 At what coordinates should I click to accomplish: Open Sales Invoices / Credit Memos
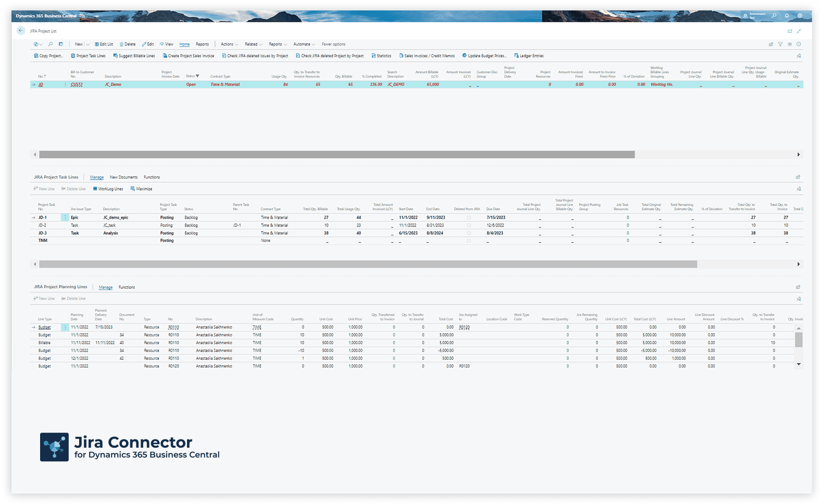pyautogui.click(x=427, y=56)
